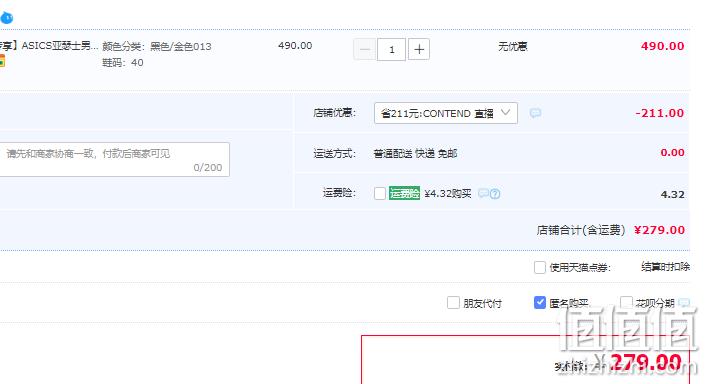Click the ¥4.32购买 insurance text

(x=448, y=194)
